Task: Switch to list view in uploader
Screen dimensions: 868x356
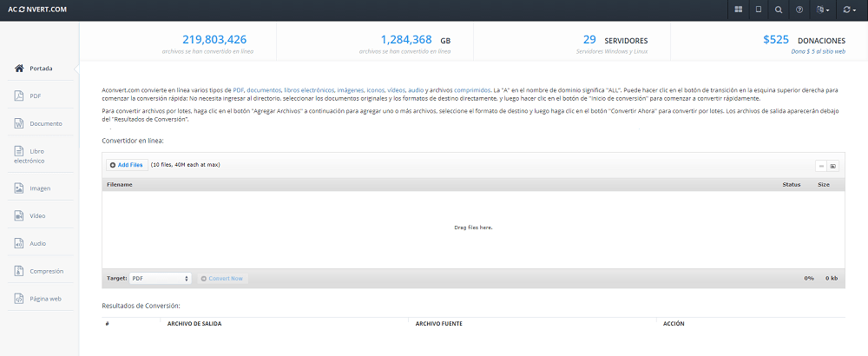Action: click(821, 166)
